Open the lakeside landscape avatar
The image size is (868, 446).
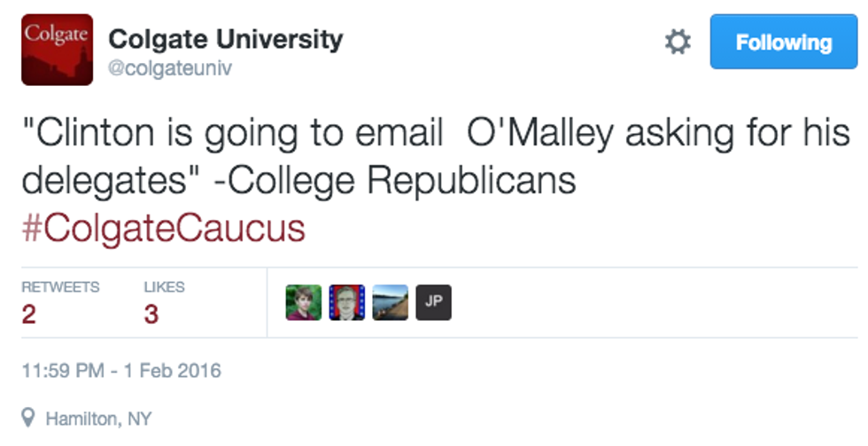coord(391,302)
